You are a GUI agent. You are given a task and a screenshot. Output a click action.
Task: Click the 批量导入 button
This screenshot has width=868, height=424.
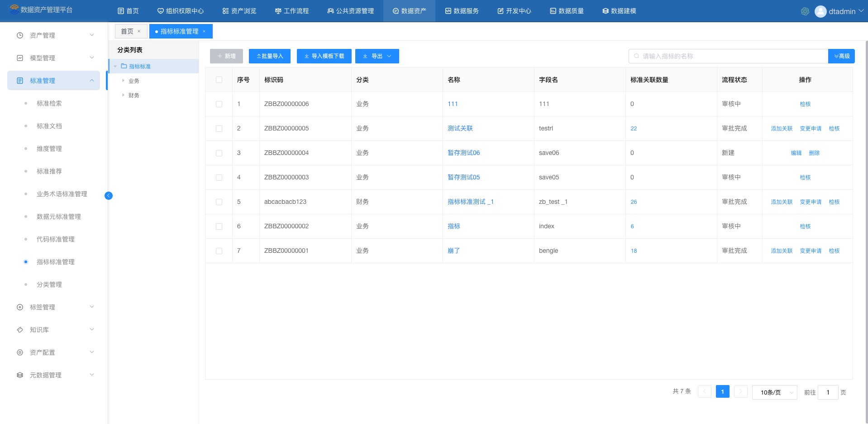pos(270,56)
